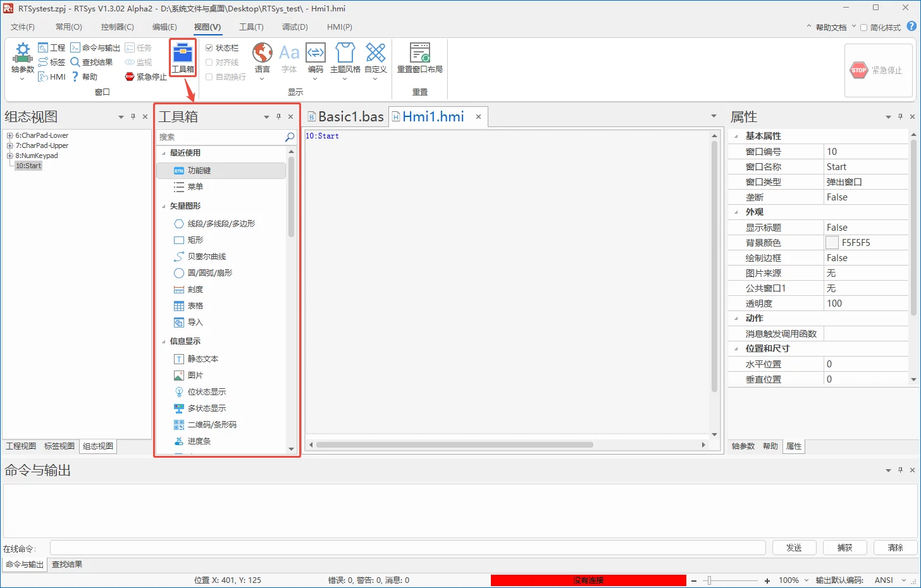Image resolution: width=921 pixels, height=588 pixels.
Task: Collapse the 信息显示 toolbox section
Action: [x=164, y=341]
